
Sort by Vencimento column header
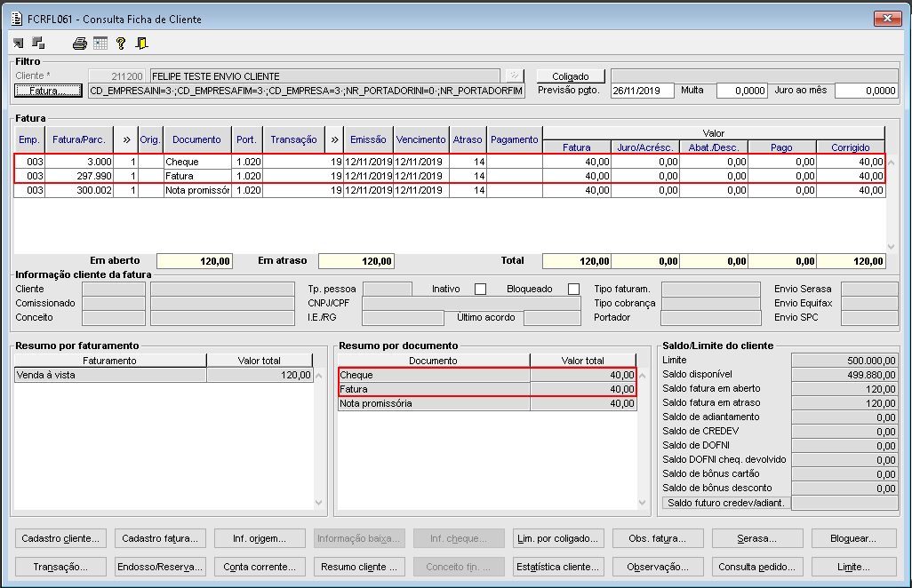[421, 139]
